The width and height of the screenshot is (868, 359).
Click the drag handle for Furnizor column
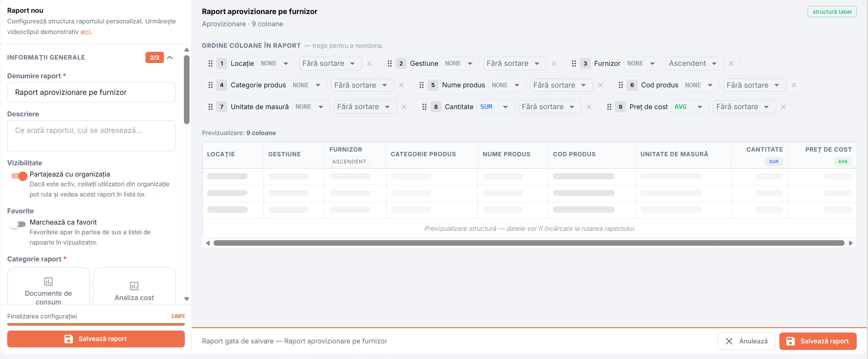pyautogui.click(x=574, y=63)
